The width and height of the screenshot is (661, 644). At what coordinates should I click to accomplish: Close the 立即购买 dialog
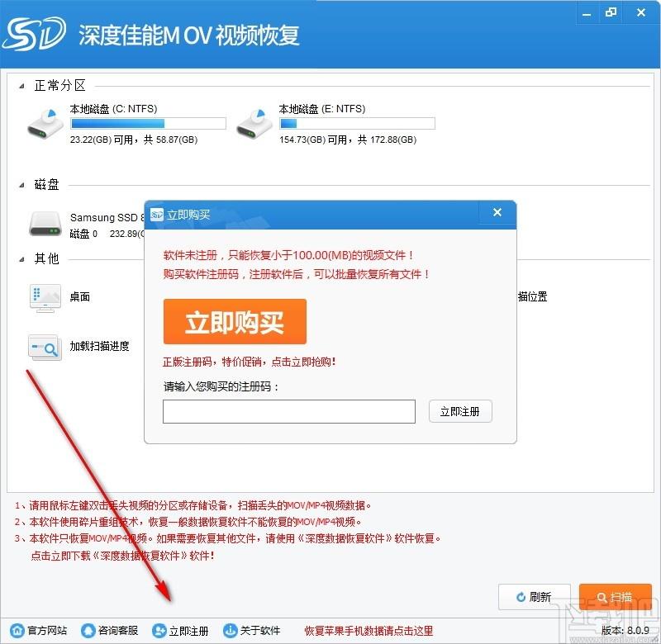tap(497, 213)
